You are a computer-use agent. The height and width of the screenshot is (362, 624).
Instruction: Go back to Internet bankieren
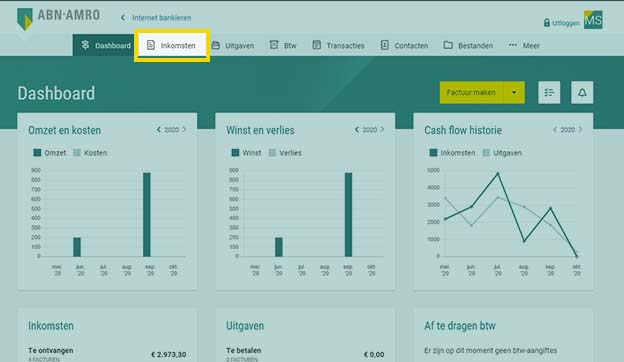click(156, 18)
